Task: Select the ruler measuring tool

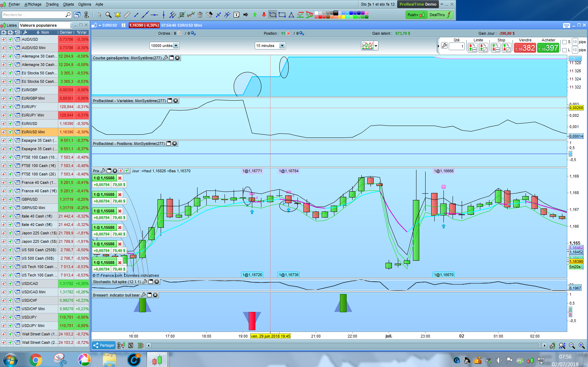Action: (127, 15)
